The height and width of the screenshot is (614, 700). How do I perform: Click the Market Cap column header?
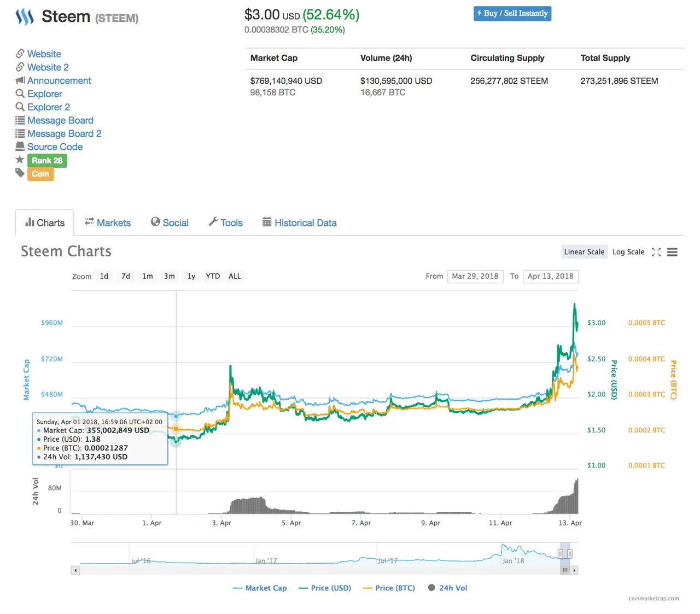coord(274,58)
